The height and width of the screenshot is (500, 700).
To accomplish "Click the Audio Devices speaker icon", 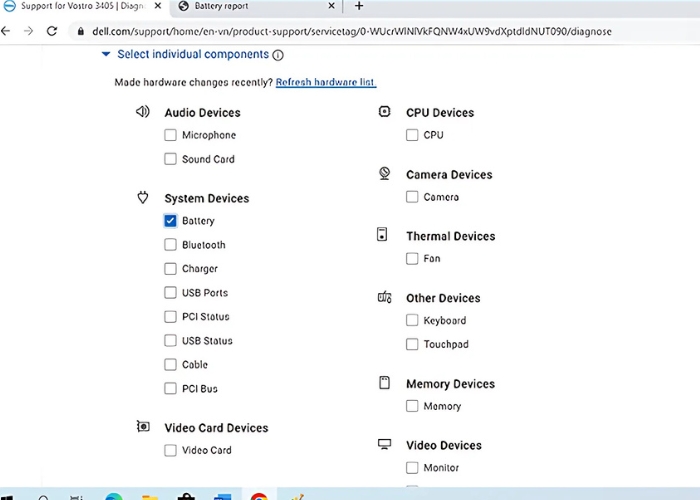I will tap(142, 112).
